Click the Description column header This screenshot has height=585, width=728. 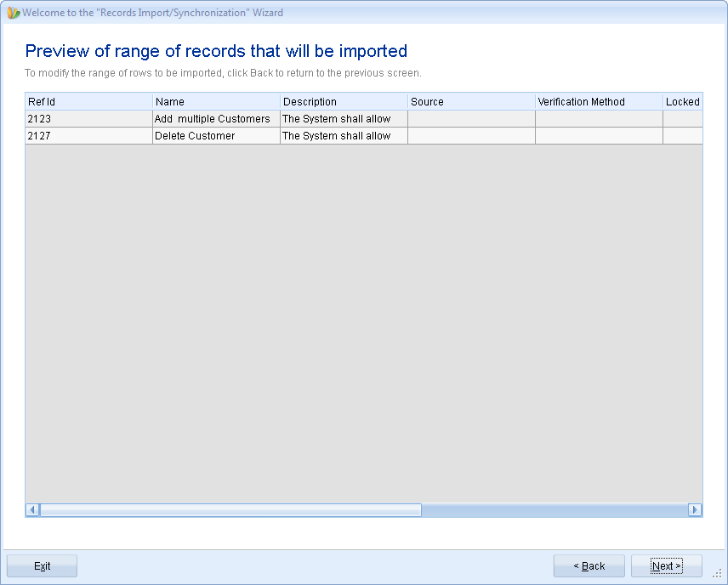point(344,102)
